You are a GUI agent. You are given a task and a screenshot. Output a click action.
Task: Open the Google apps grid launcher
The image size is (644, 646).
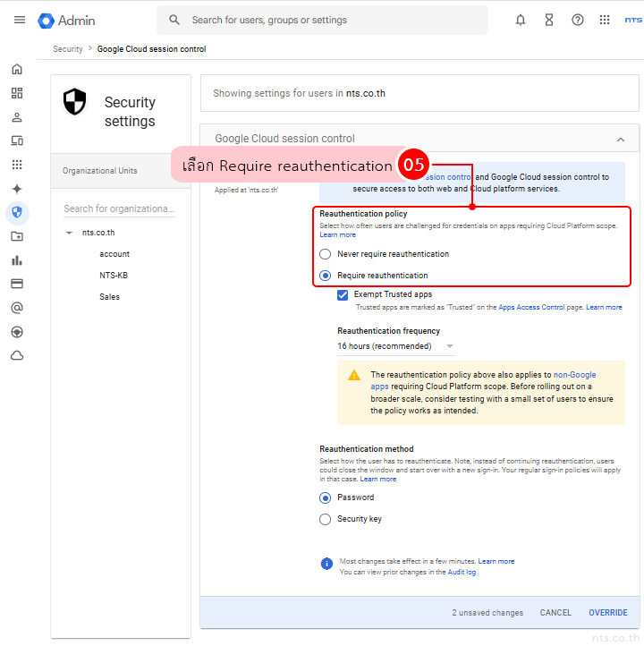coord(605,20)
